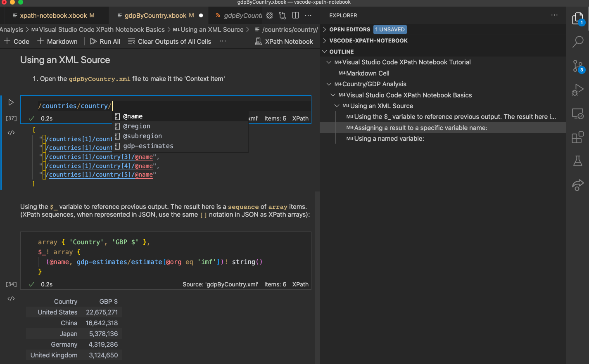Add a new Markdown cell
Image resolution: width=589 pixels, height=364 pixels.
(x=57, y=41)
